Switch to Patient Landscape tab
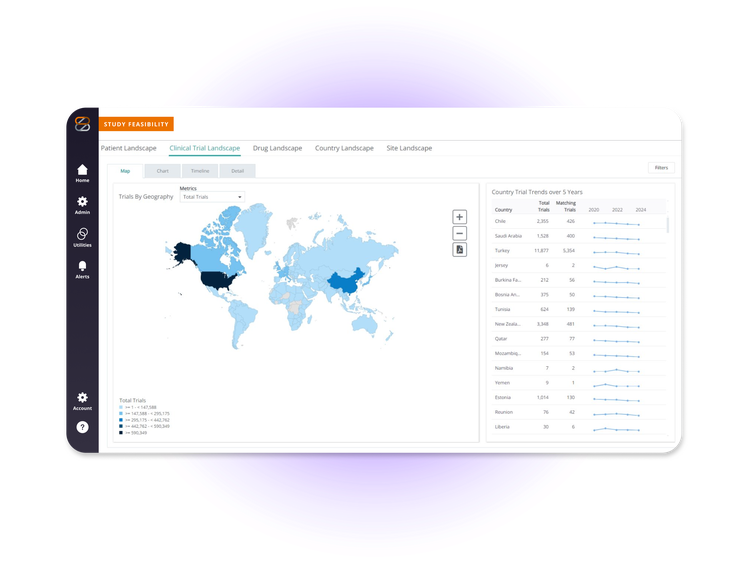Image resolution: width=750 pixels, height=563 pixels. point(129,148)
